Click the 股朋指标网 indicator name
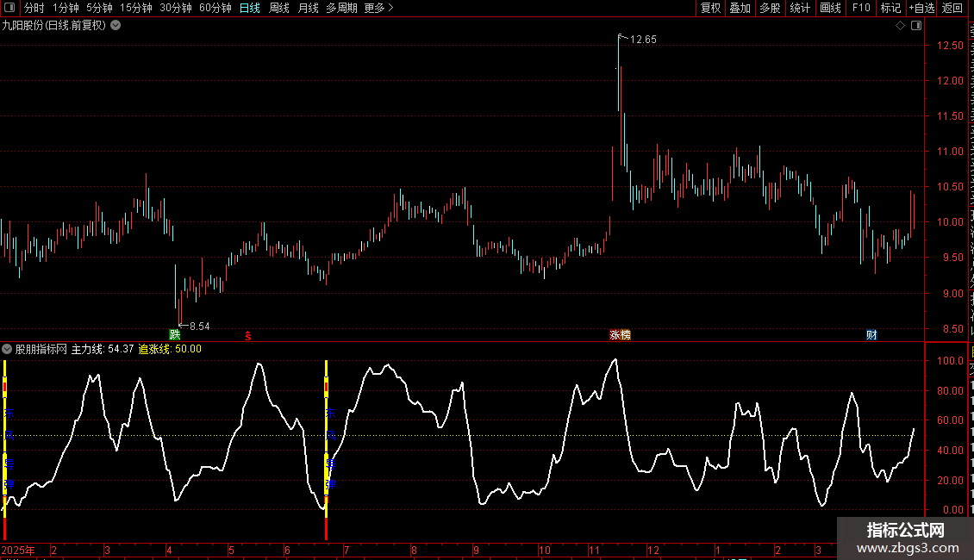 click(x=41, y=349)
